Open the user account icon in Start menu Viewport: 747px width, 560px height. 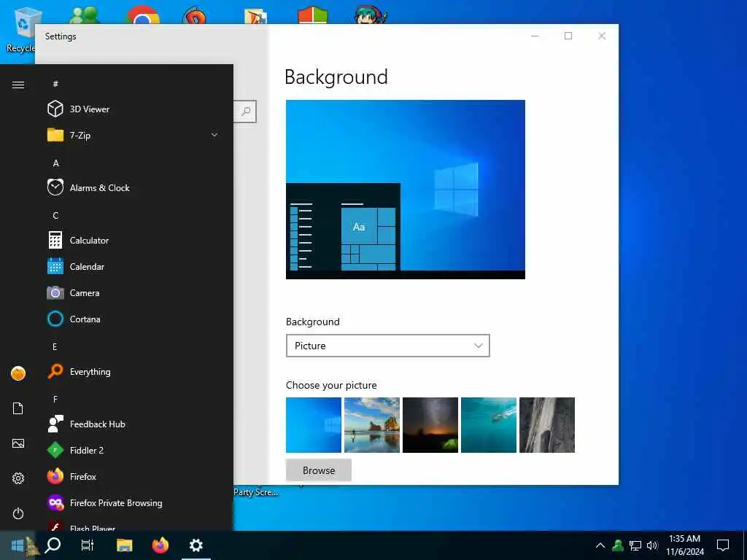point(18,373)
